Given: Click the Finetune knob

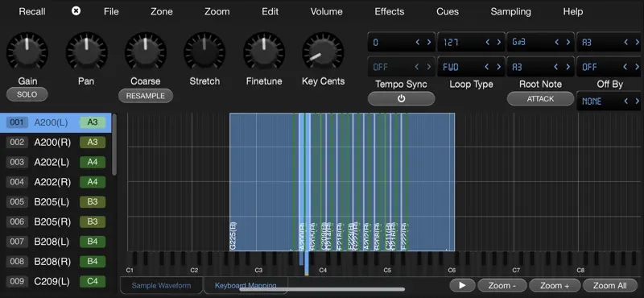Looking at the screenshot, I should pyautogui.click(x=264, y=53).
